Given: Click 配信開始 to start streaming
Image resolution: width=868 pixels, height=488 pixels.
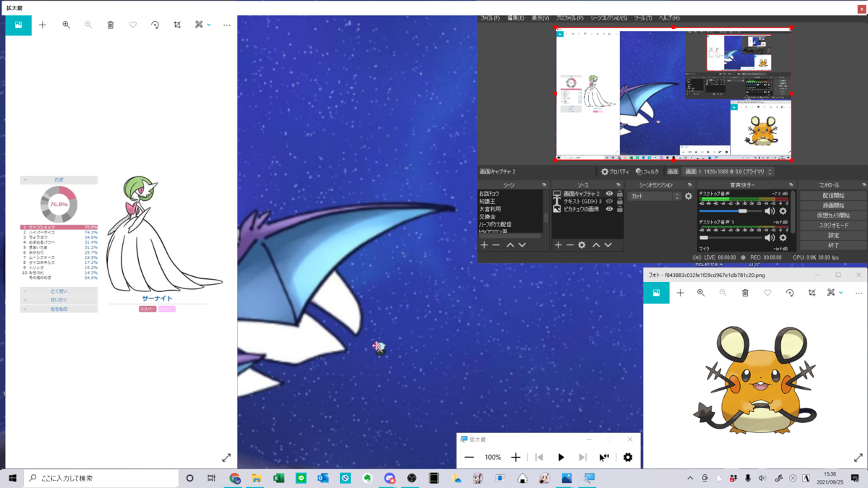Looking at the screenshot, I should [833, 196].
